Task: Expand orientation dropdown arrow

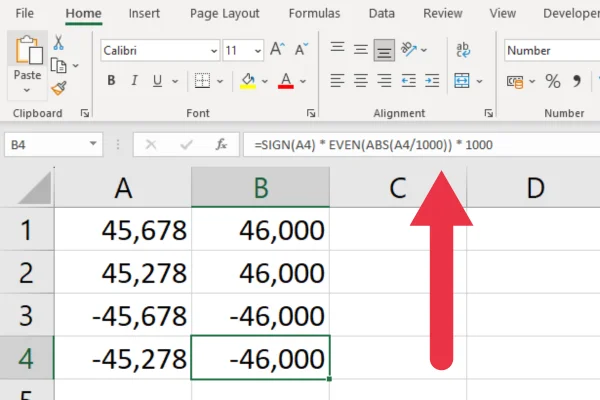Action: pyautogui.click(x=424, y=50)
